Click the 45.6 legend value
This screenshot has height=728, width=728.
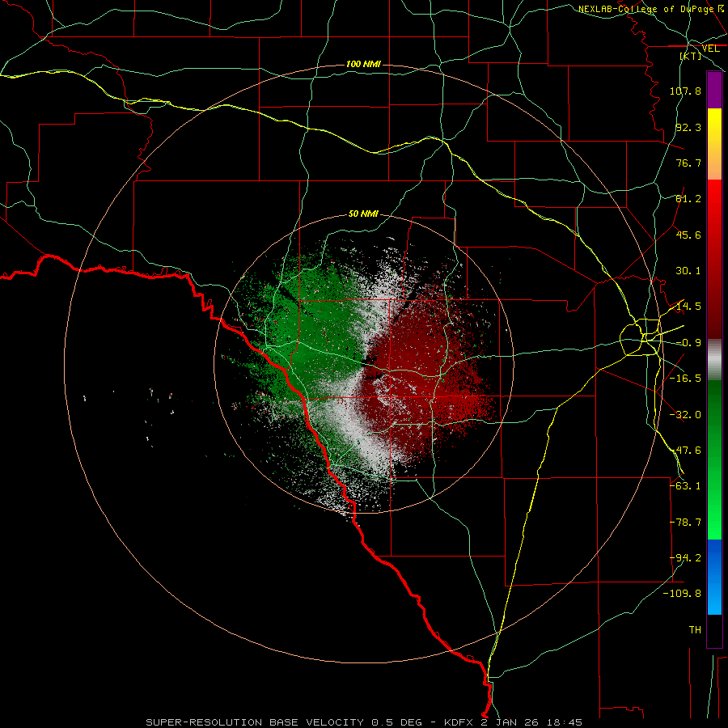pos(688,235)
